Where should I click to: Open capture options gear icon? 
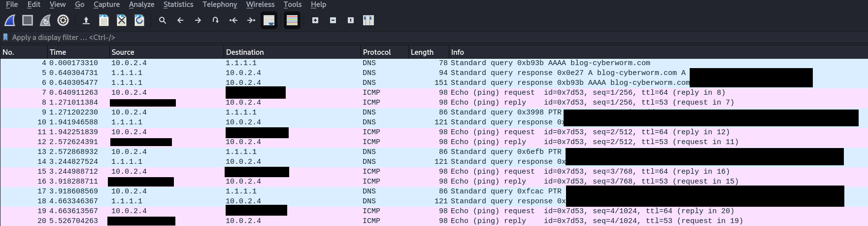coord(63,20)
